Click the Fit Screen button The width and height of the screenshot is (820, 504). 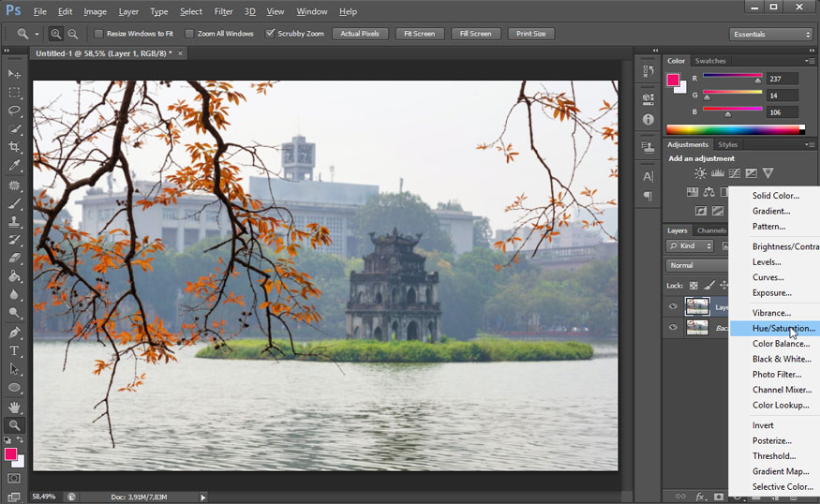[418, 34]
